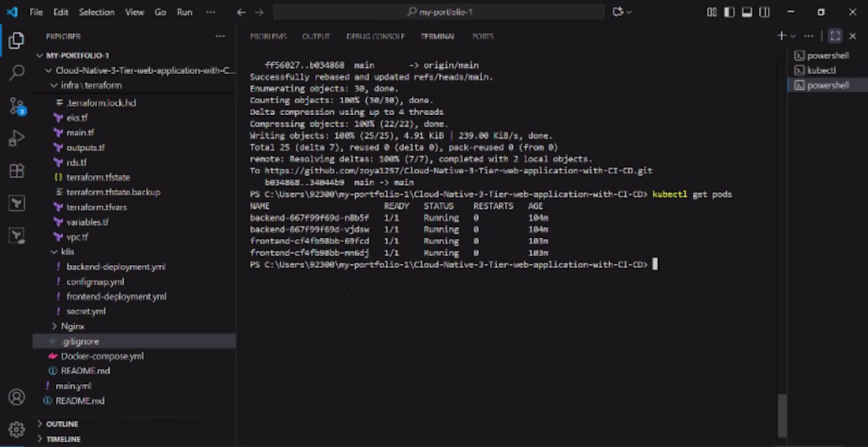The height and width of the screenshot is (447, 868).
Task: Switch to the Ports tab
Action: click(483, 36)
